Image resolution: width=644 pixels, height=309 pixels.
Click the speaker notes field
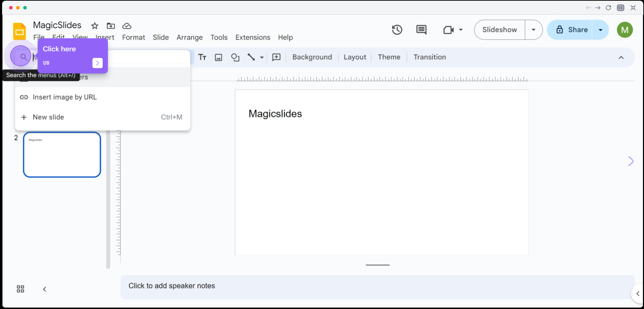click(378, 287)
